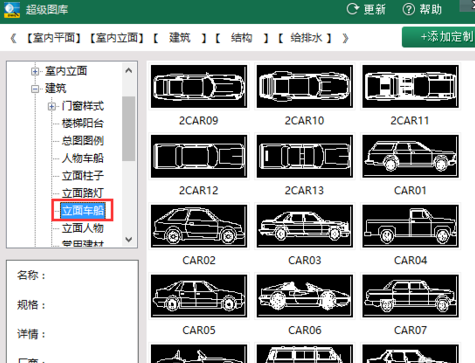Click tree scrollbar down arrow
Image resolution: width=475 pixels, height=363 pixels.
[x=129, y=239]
